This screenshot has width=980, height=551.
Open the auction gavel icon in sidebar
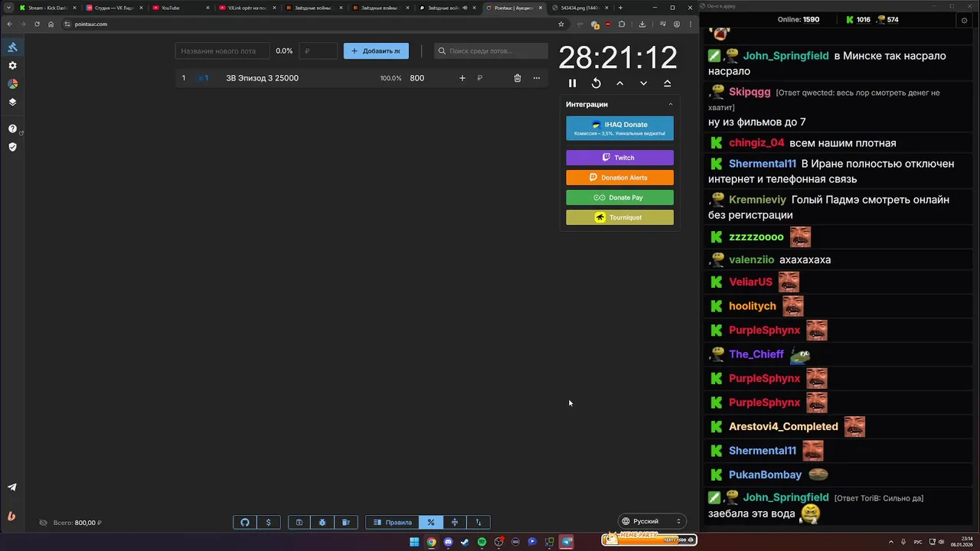pos(12,47)
